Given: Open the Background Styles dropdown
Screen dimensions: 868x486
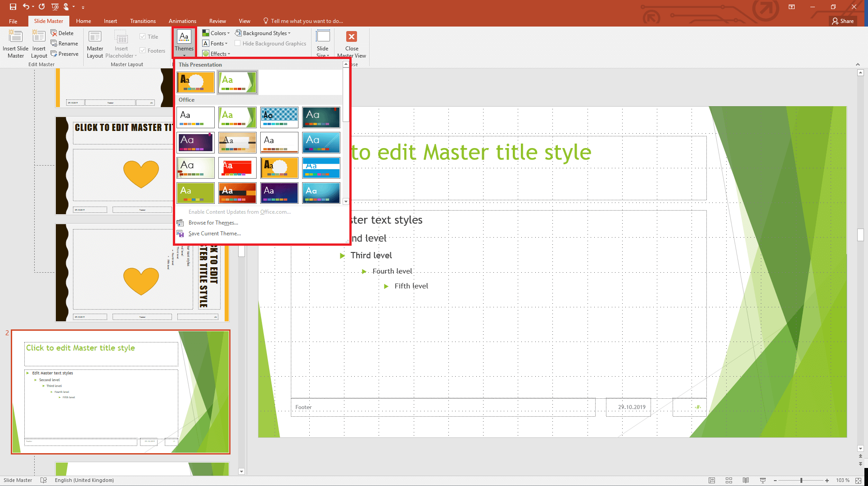Looking at the screenshot, I should point(263,32).
